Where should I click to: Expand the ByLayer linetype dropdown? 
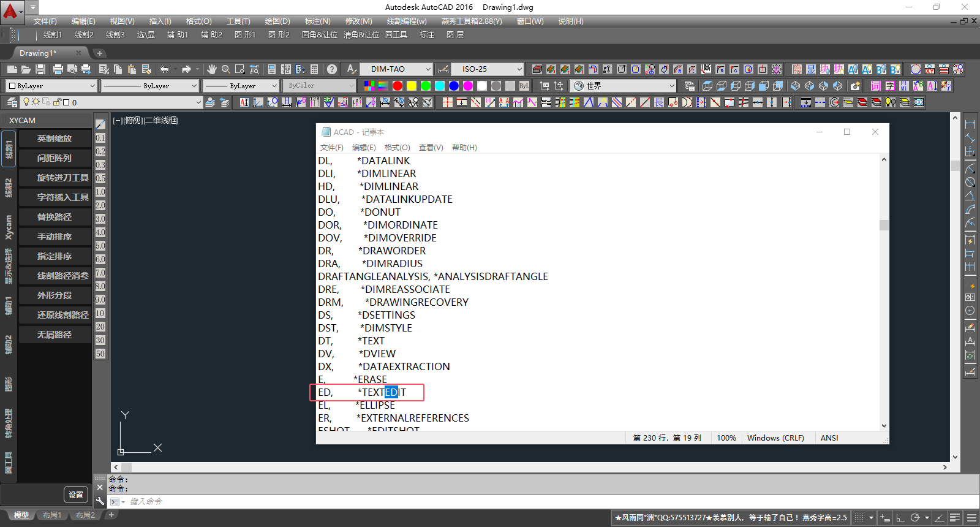pyautogui.click(x=194, y=86)
